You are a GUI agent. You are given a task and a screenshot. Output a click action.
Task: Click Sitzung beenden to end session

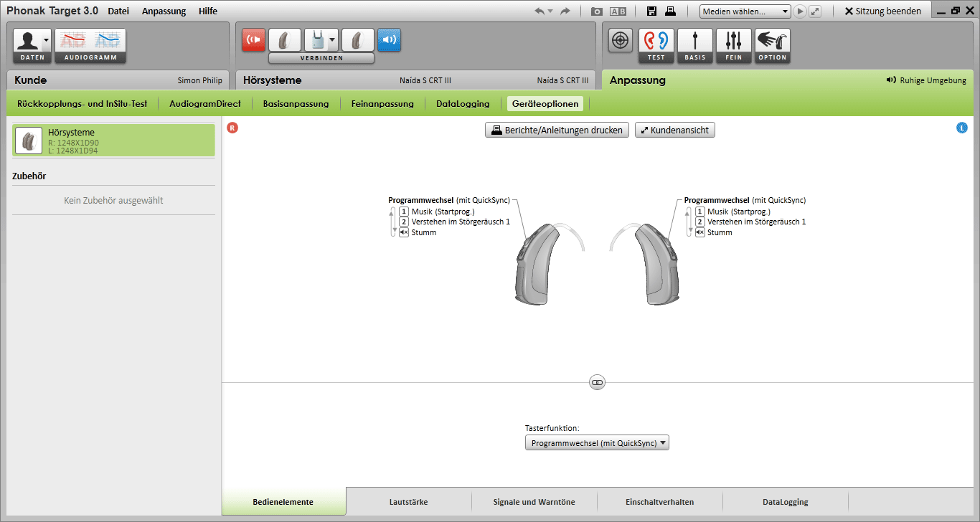pyautogui.click(x=883, y=11)
